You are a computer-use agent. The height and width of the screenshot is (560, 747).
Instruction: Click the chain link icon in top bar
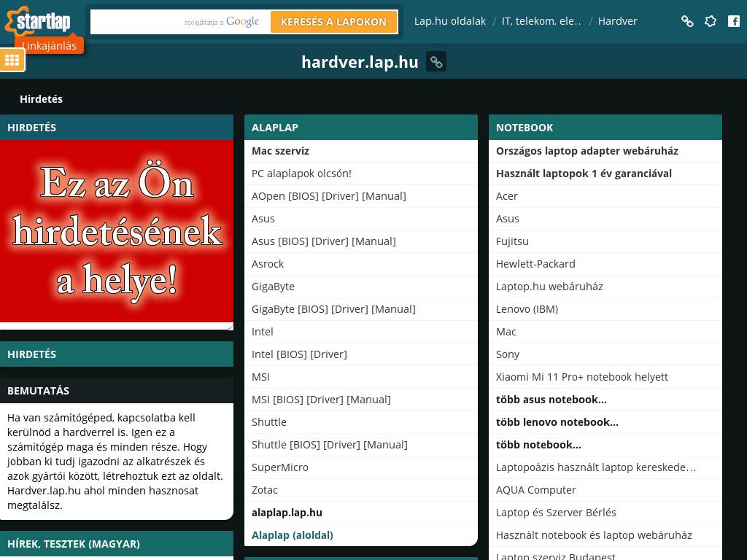pyautogui.click(x=687, y=21)
